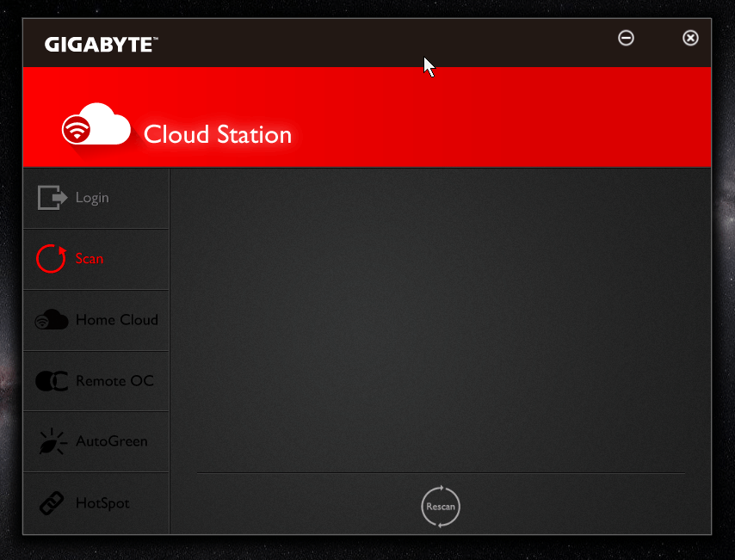735x560 pixels.
Task: Open the Login section label
Action: [92, 198]
